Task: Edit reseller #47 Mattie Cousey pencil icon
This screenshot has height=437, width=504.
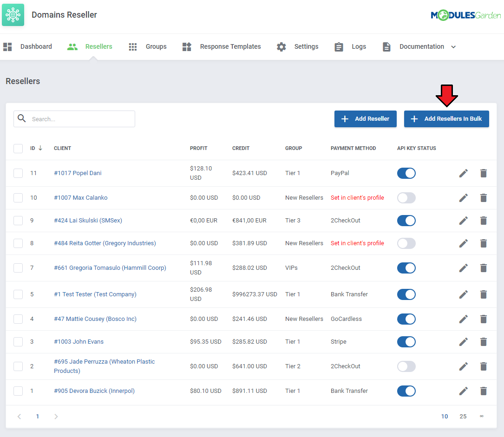Action: tap(463, 319)
